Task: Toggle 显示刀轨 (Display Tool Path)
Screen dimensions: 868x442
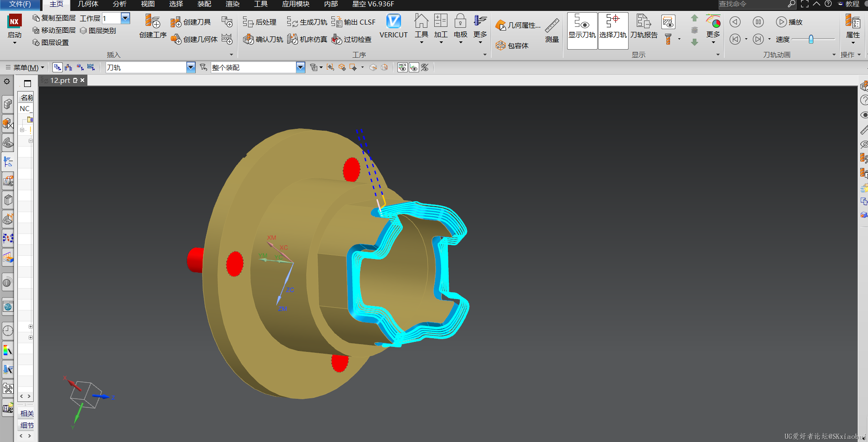Action: [582, 30]
